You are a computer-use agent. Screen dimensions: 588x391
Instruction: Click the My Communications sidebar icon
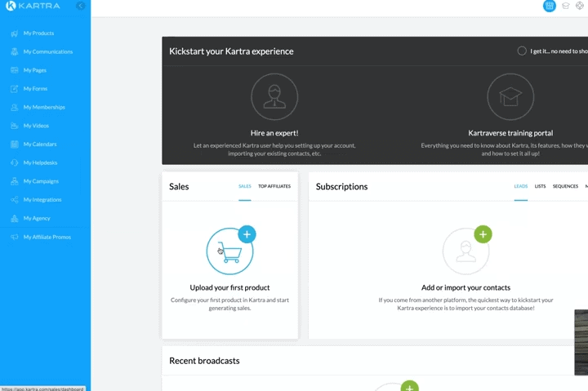[14, 51]
